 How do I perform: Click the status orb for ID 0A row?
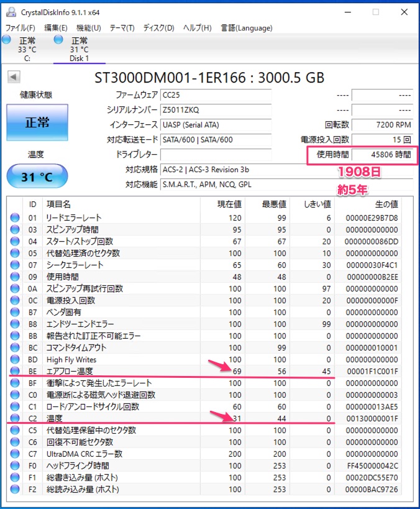click(x=15, y=288)
